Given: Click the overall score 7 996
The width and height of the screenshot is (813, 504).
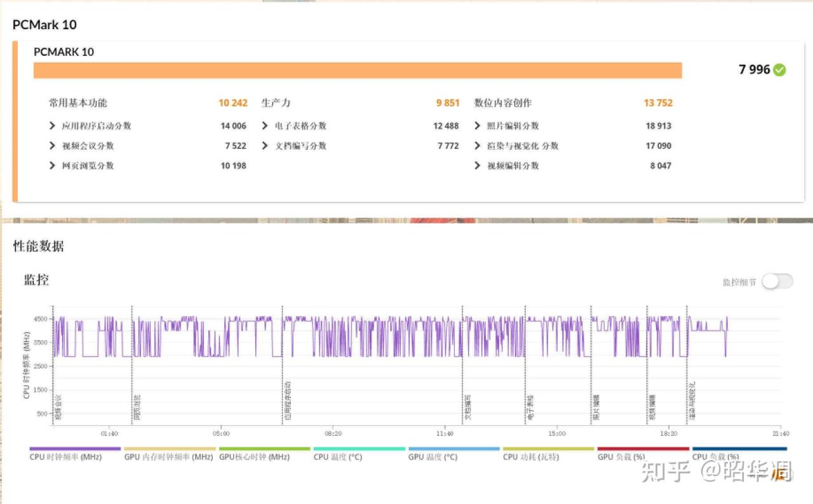Looking at the screenshot, I should (x=755, y=70).
